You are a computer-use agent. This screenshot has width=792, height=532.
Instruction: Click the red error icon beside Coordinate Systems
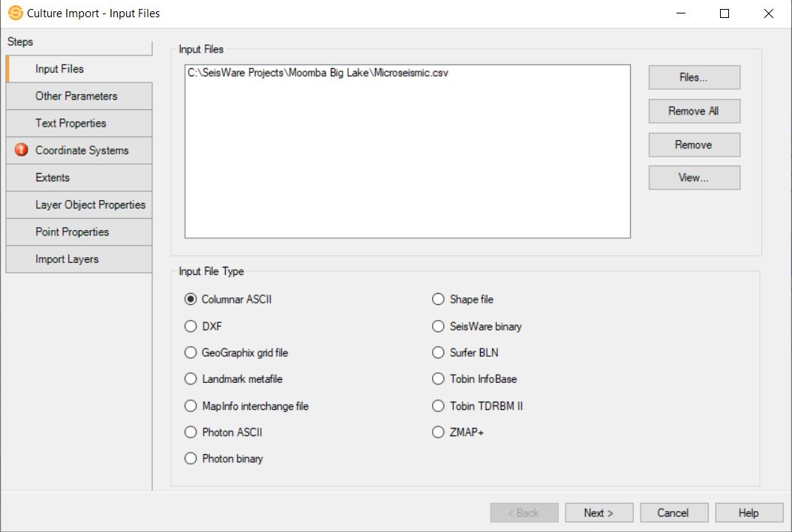21,150
